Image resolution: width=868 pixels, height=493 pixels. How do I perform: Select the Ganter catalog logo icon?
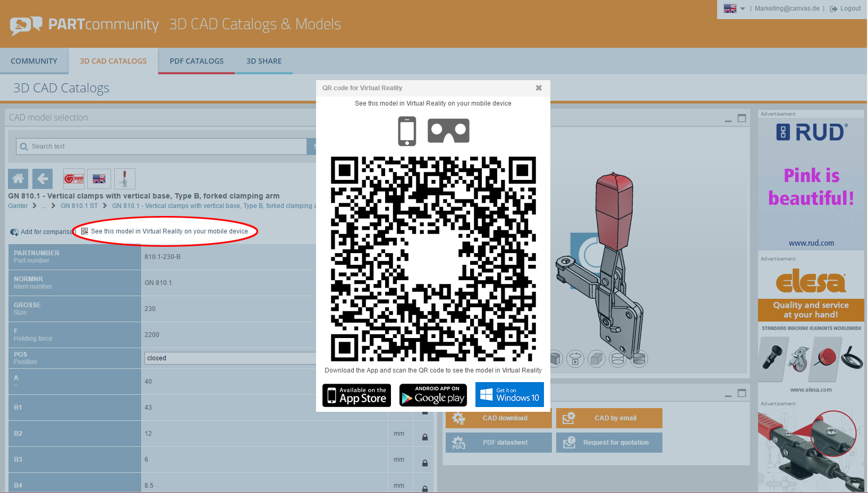pyautogui.click(x=73, y=179)
